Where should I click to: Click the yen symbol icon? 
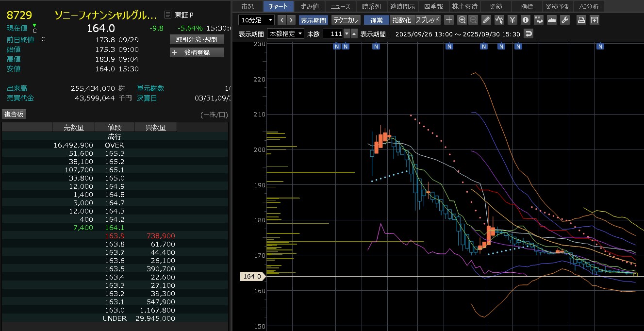[512, 20]
